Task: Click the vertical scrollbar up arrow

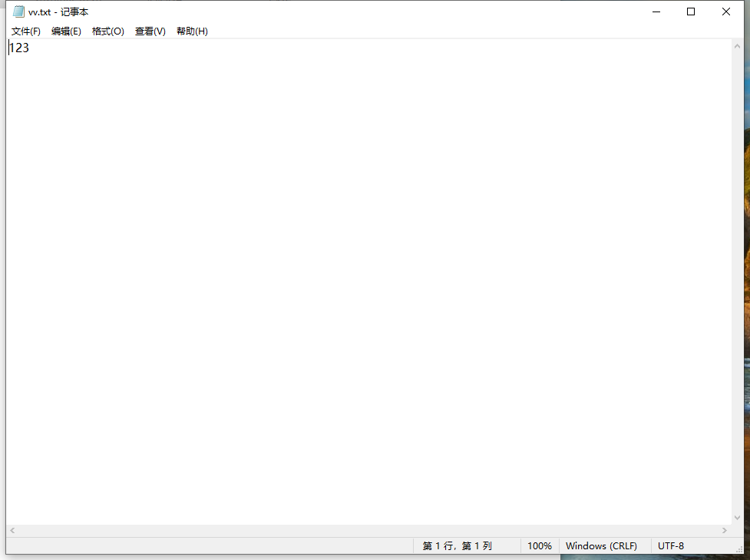Action: pyautogui.click(x=738, y=45)
